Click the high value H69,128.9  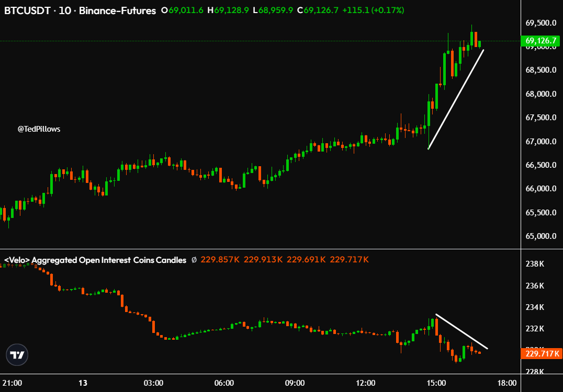click(228, 10)
